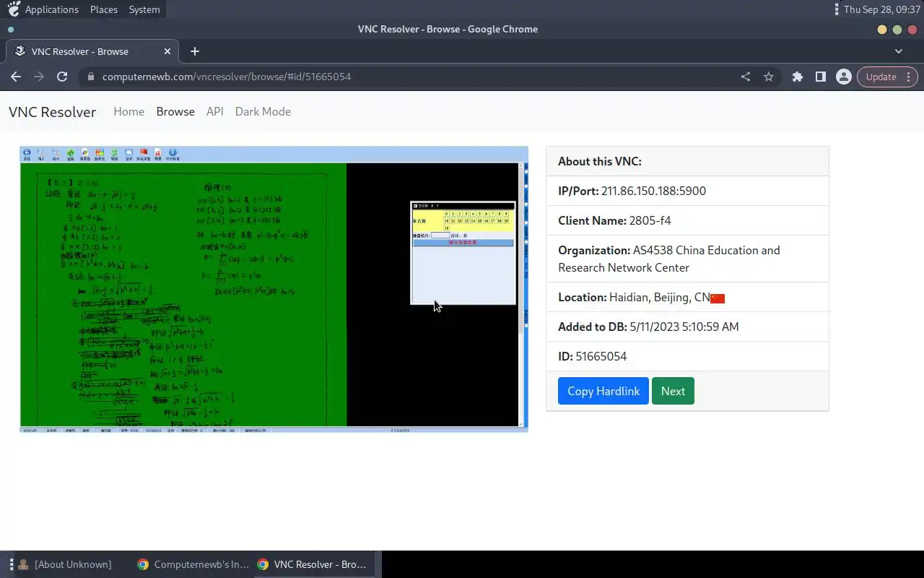Screen dimensions: 924x578
Task: Open the System menu
Action: pos(144,9)
